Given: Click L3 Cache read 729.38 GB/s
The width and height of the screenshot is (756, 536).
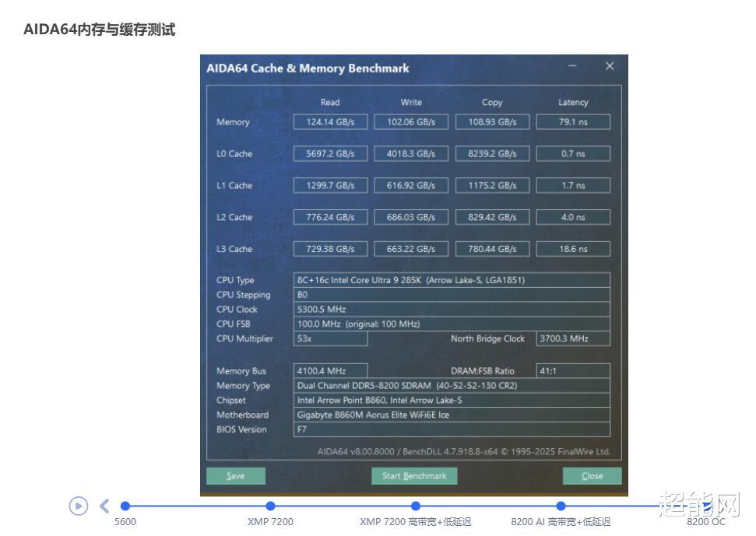Looking at the screenshot, I should click(330, 249).
